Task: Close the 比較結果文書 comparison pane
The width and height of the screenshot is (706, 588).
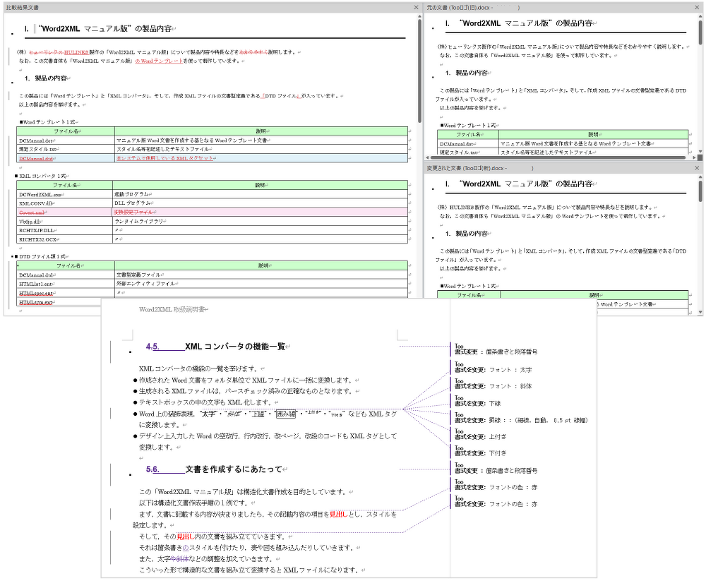Action: pyautogui.click(x=416, y=7)
